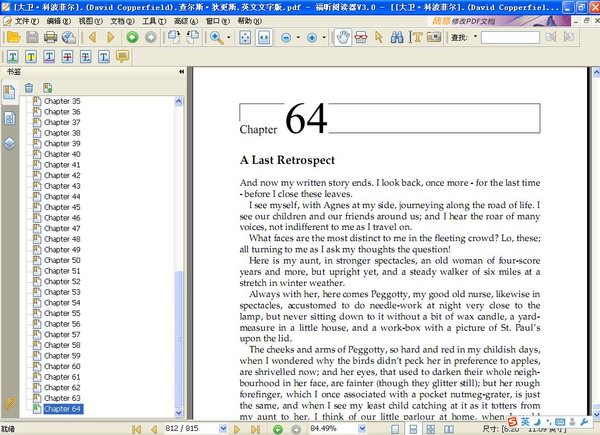Open the 视图 (View) menu
Image resolution: width=600 pixels, height=435 pixels.
[x=90, y=21]
